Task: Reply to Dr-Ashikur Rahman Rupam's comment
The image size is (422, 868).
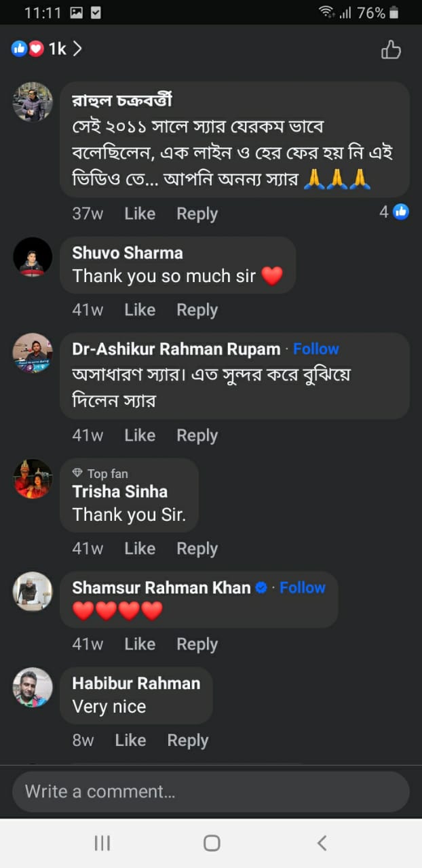Action: tap(197, 435)
